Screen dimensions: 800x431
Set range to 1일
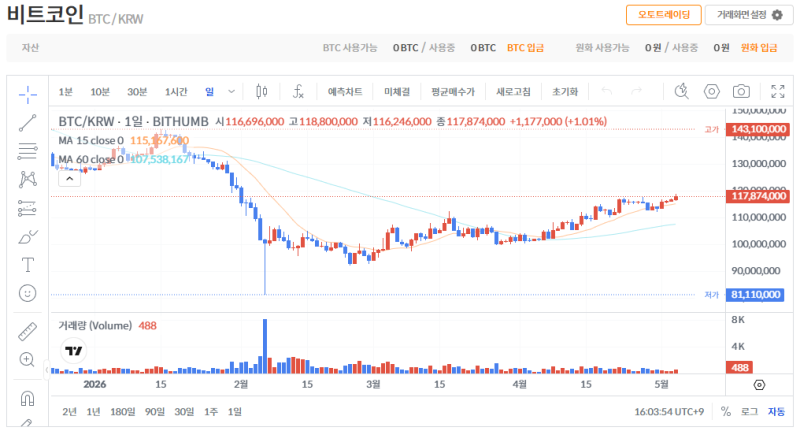point(234,412)
